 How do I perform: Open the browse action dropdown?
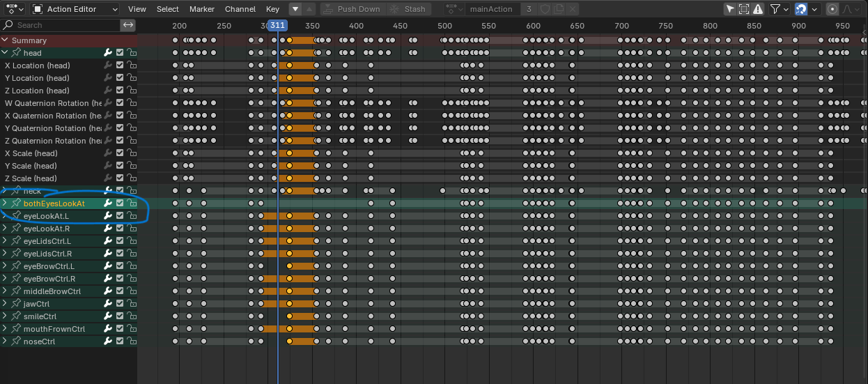tap(455, 9)
